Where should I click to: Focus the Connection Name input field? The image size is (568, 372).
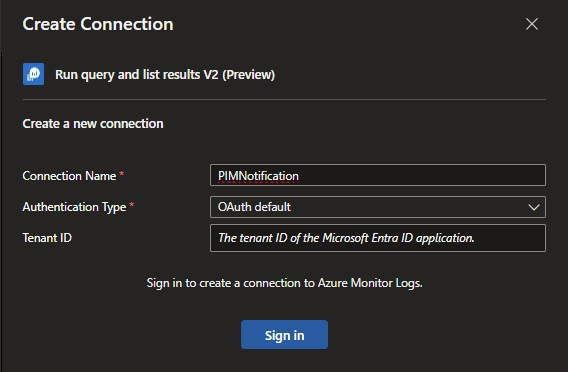(377, 176)
